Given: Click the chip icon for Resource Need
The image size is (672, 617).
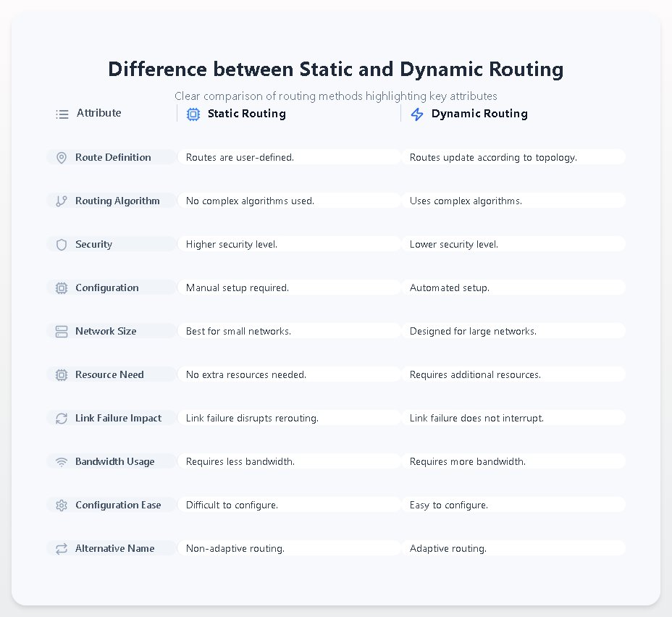Looking at the screenshot, I should pyautogui.click(x=62, y=375).
